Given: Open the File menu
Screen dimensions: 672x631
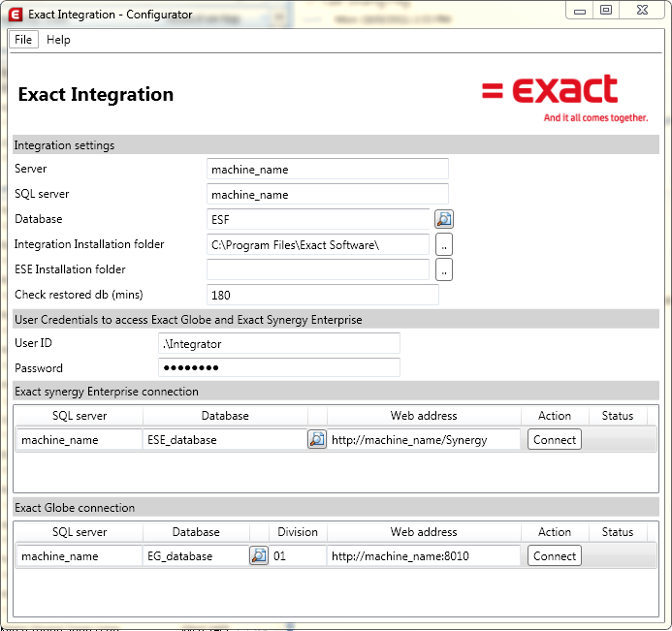Looking at the screenshot, I should [23, 40].
